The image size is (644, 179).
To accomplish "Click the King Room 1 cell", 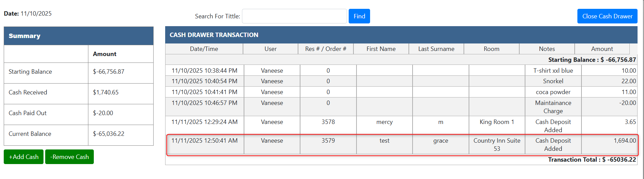I will 497,122.
